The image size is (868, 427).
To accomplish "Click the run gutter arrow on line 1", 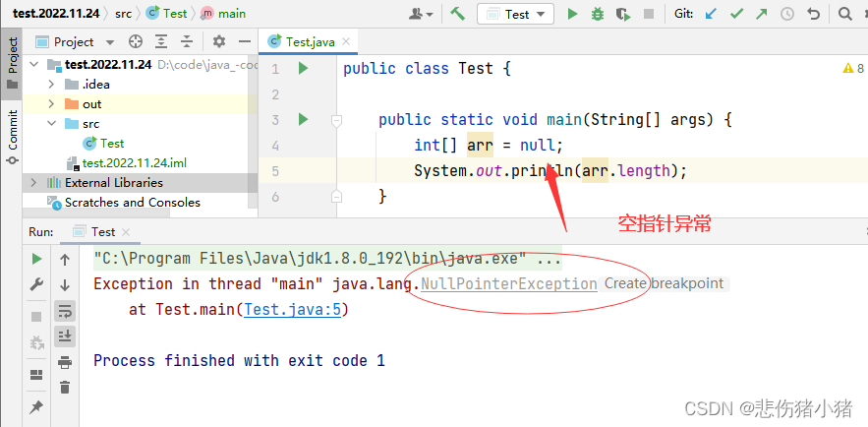I will pos(304,68).
